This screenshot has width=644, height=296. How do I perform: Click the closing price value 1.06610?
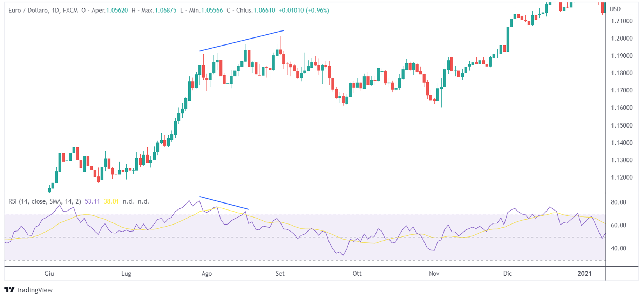[264, 11]
